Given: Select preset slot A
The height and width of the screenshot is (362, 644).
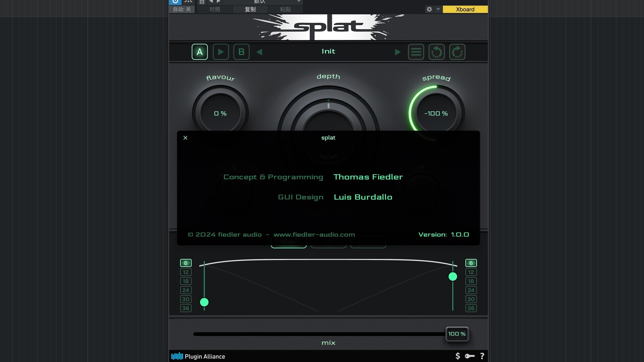Looking at the screenshot, I should pos(200,52).
